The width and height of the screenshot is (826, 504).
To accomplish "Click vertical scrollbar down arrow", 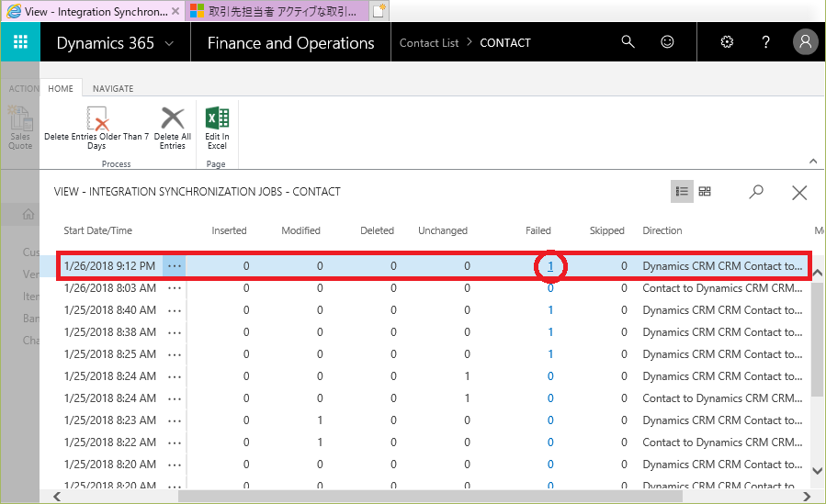I will (x=817, y=471).
